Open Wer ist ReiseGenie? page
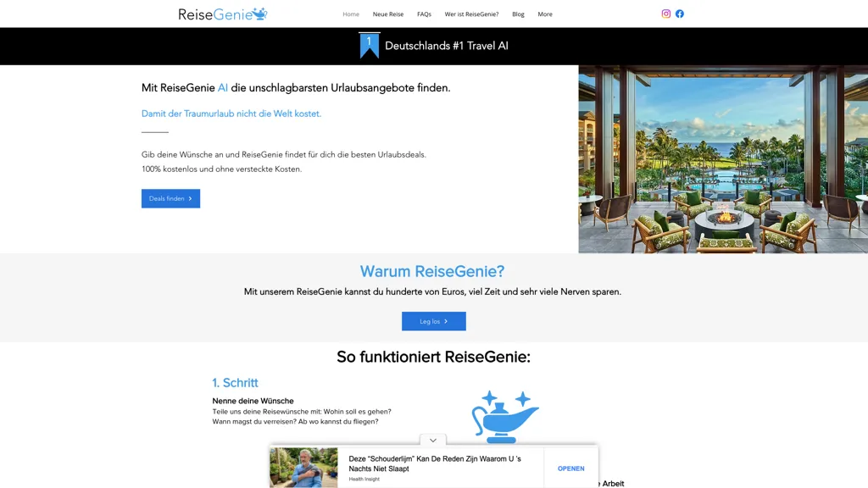868x488 pixels. click(471, 14)
